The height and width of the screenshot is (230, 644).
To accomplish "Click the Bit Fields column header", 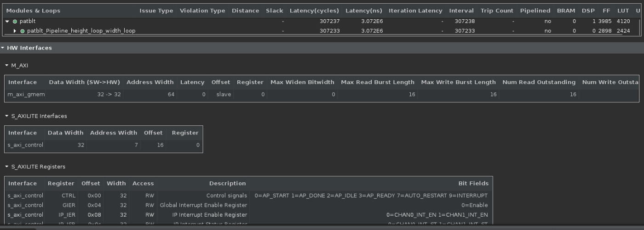I will coord(473,183).
